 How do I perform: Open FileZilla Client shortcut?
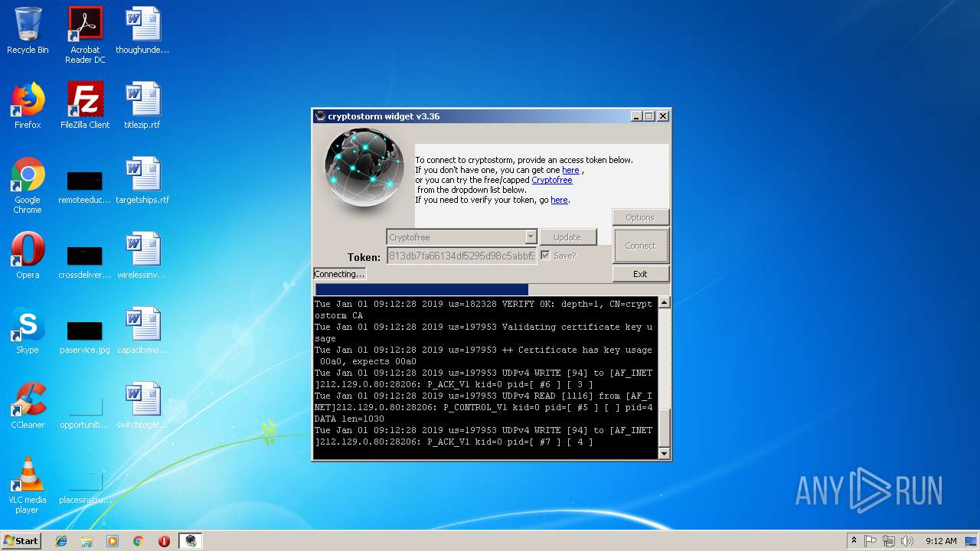[x=85, y=106]
